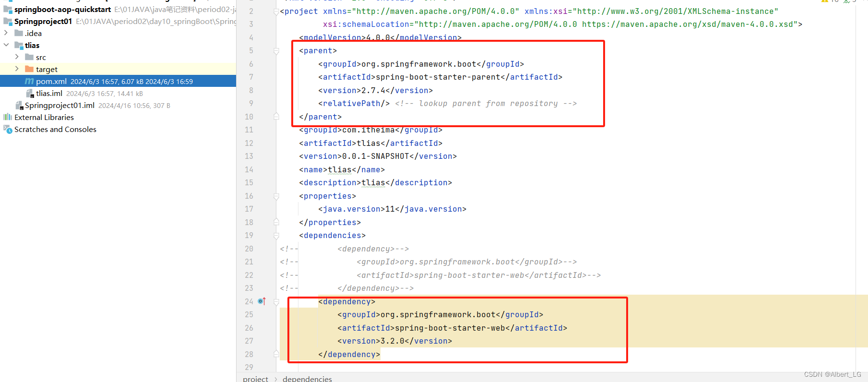Click the springboot-aop-quickstart module icon

pos(8,9)
